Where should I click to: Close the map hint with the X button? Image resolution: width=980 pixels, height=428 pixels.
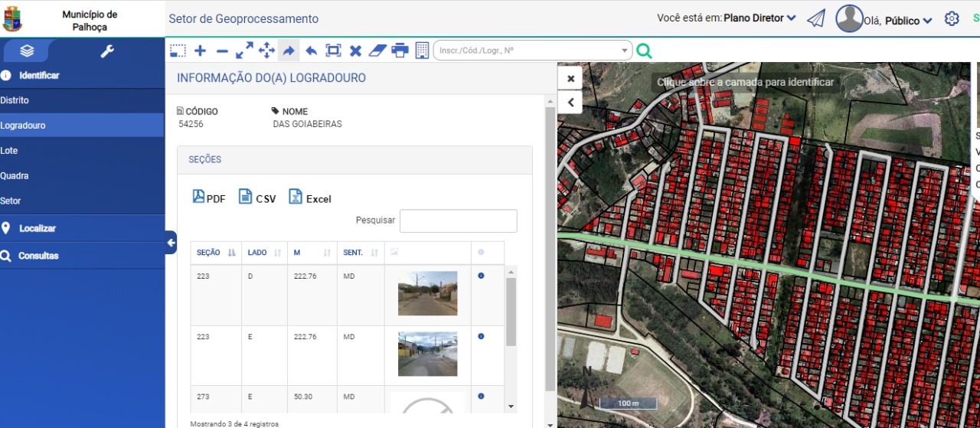tap(570, 78)
